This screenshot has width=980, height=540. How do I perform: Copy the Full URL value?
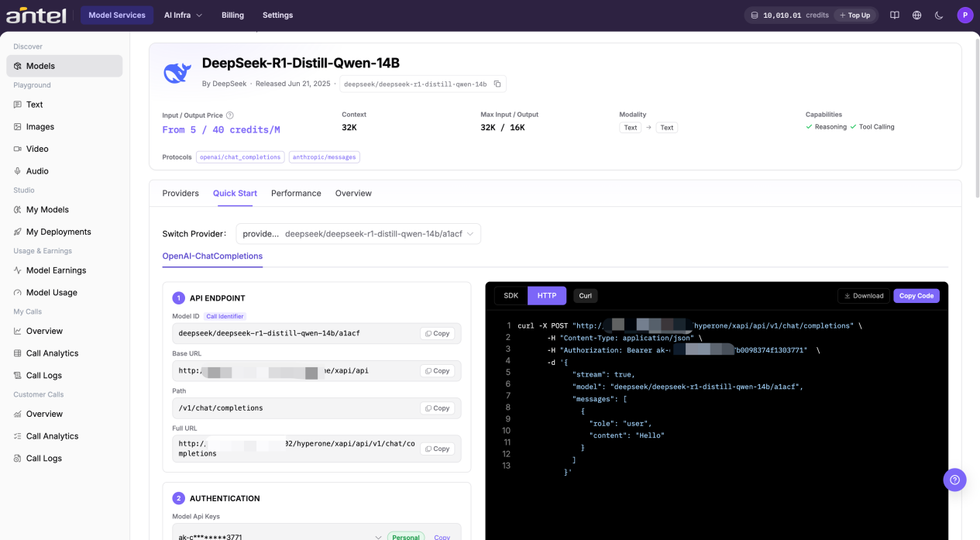(x=437, y=449)
